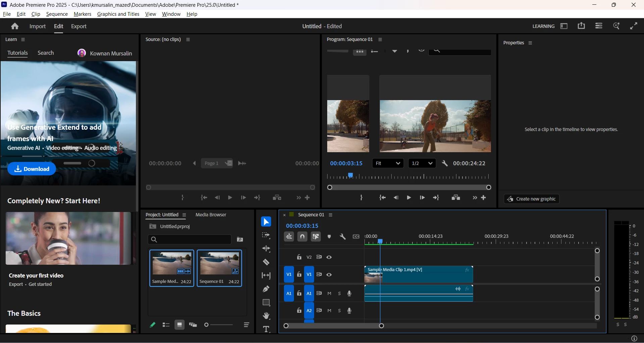This screenshot has height=343, width=644.
Task: Open the Markers menu
Action: [83, 14]
